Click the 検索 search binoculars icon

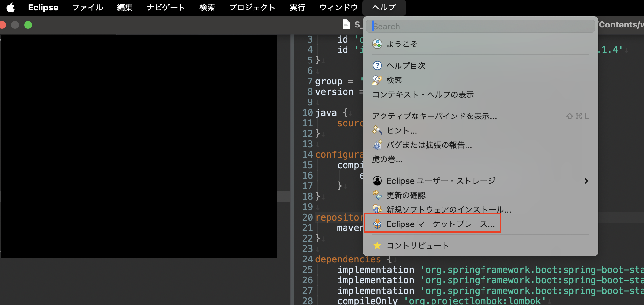click(x=378, y=80)
